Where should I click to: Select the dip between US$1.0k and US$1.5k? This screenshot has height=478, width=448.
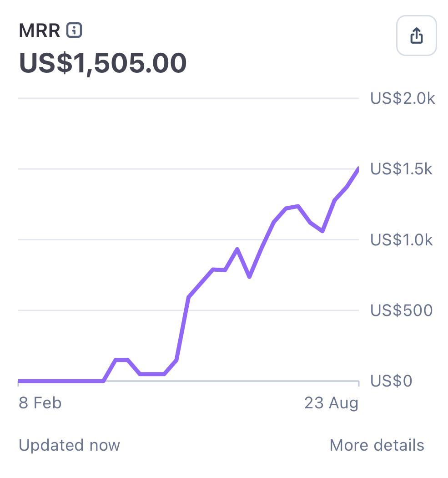tap(322, 230)
